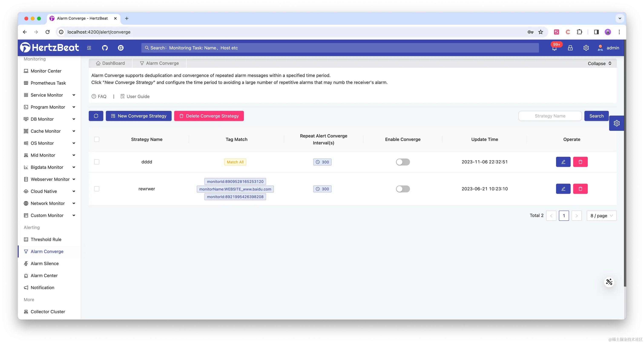644x343 pixels.
Task: Enable converge for dddd strategy
Action: tap(403, 162)
